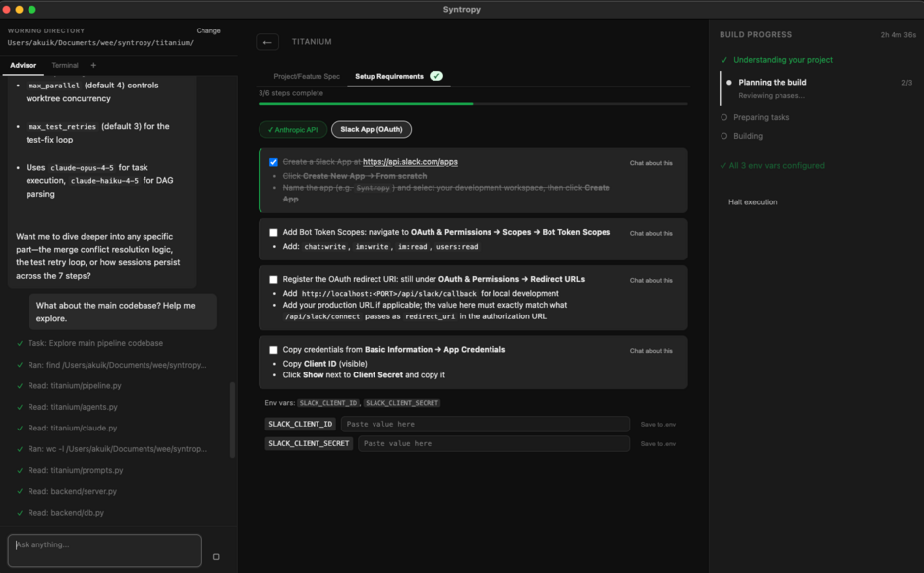924x573 pixels.
Task: Click the Read: titanium/agents.py row
Action: pos(73,407)
